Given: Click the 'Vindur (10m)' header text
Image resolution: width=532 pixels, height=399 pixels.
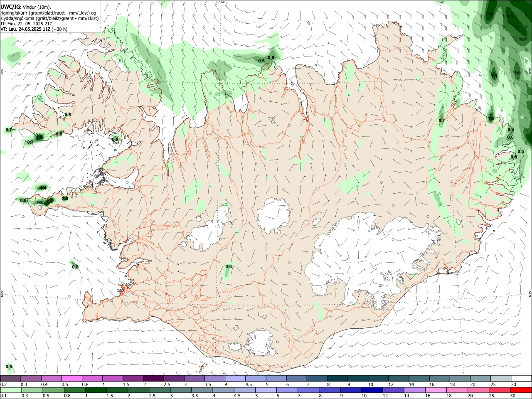Looking at the screenshot, I should pyautogui.click(x=36, y=7).
